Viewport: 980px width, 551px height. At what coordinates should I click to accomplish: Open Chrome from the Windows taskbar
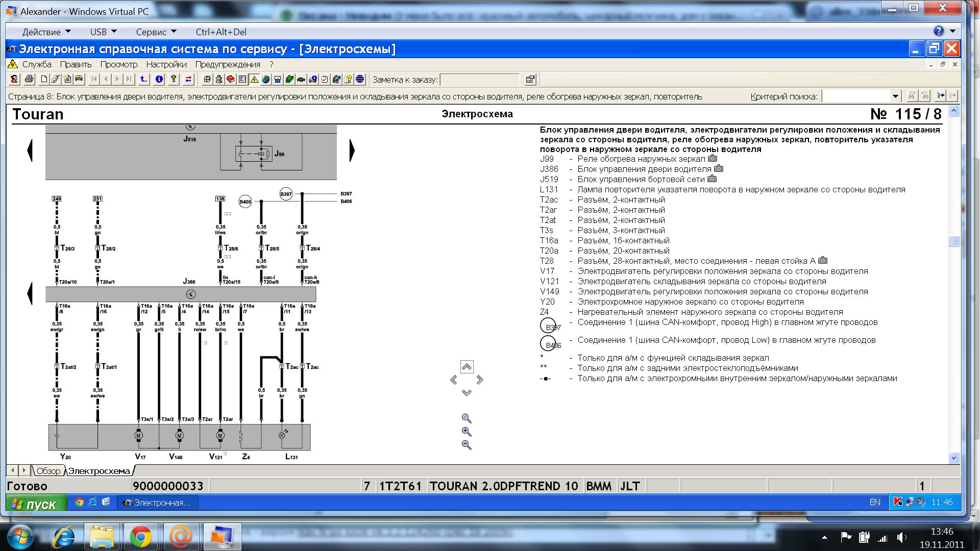coord(140,537)
